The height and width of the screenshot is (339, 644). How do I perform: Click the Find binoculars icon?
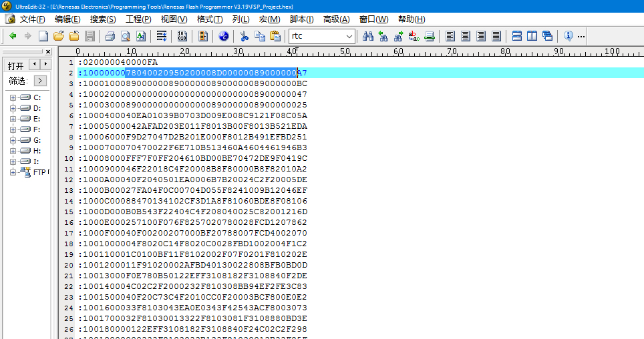(367, 36)
